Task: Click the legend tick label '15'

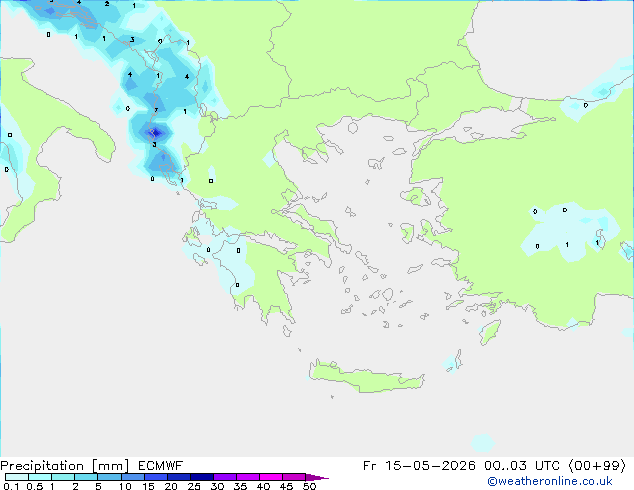Action: pos(148,486)
